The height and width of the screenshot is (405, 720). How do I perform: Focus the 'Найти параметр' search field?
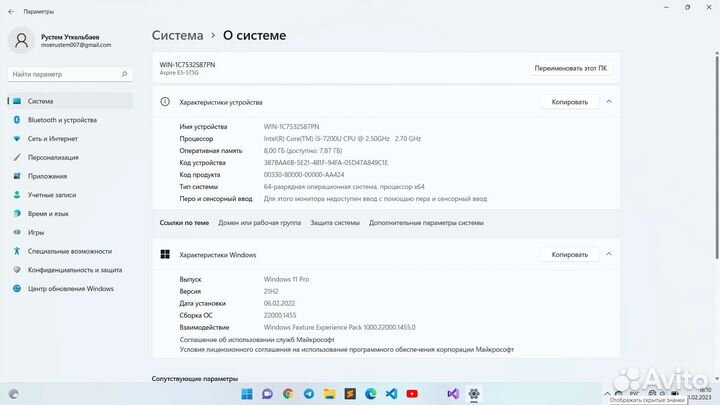(70, 74)
